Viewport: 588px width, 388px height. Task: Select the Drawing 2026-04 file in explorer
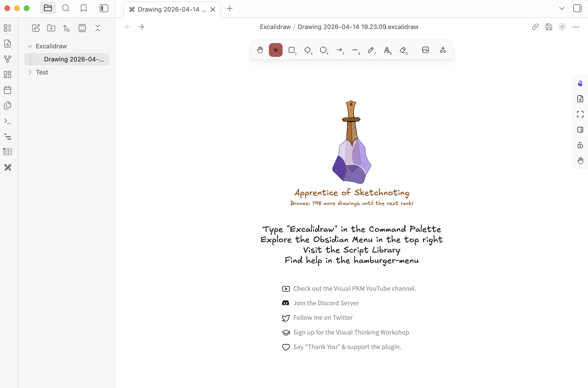click(74, 60)
